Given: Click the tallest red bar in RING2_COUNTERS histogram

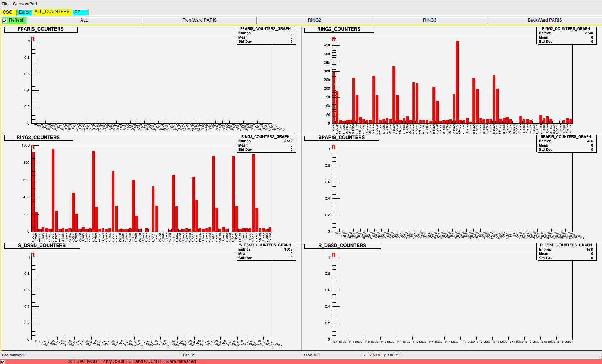Looking at the screenshot, I should (x=457, y=83).
